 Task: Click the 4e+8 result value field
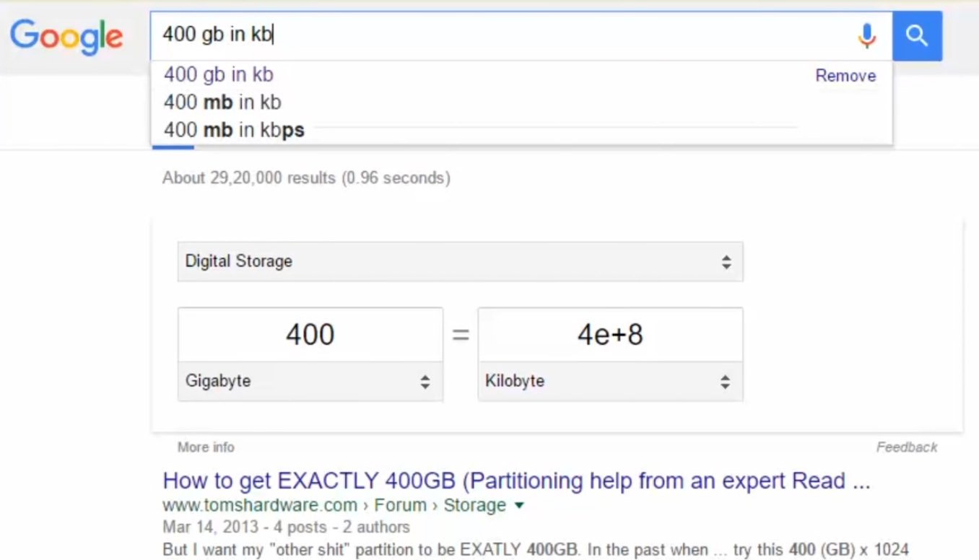coord(609,335)
